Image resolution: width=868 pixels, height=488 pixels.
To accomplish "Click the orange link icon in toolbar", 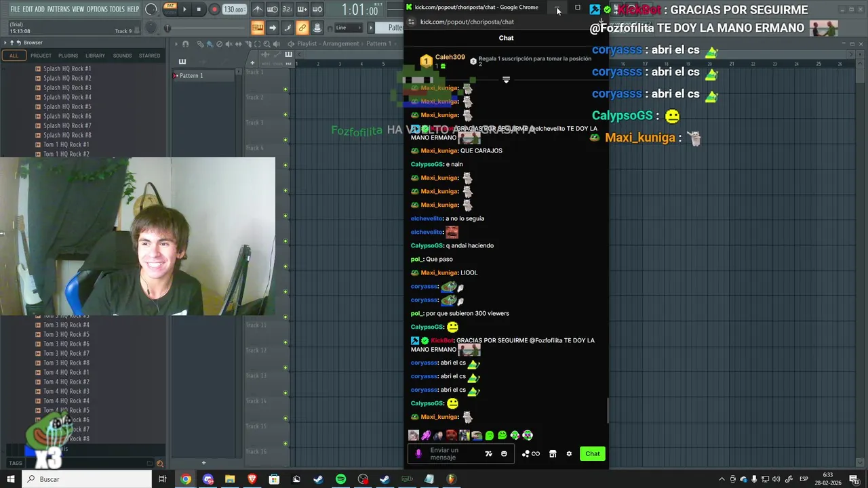I will 302,28.
